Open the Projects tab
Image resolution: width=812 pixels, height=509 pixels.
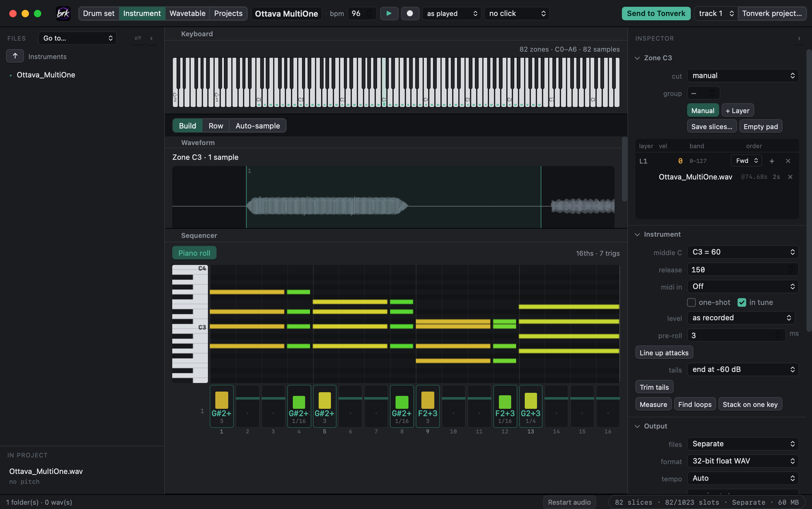click(228, 14)
